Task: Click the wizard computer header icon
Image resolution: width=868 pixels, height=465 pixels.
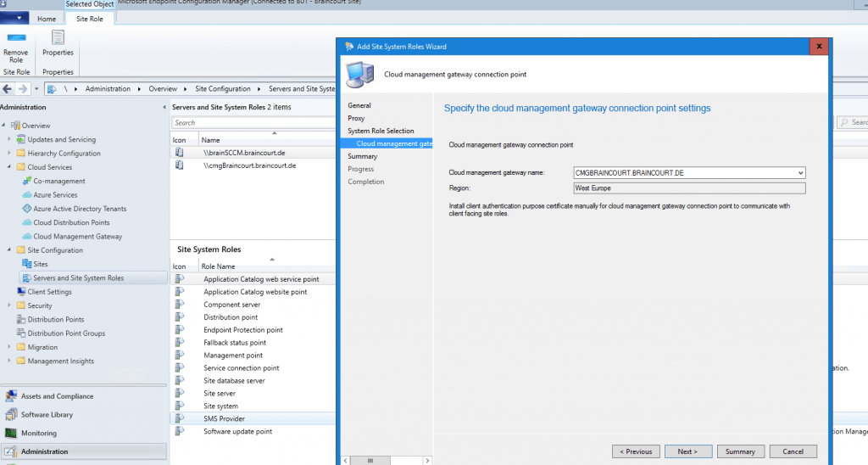Action: point(359,75)
